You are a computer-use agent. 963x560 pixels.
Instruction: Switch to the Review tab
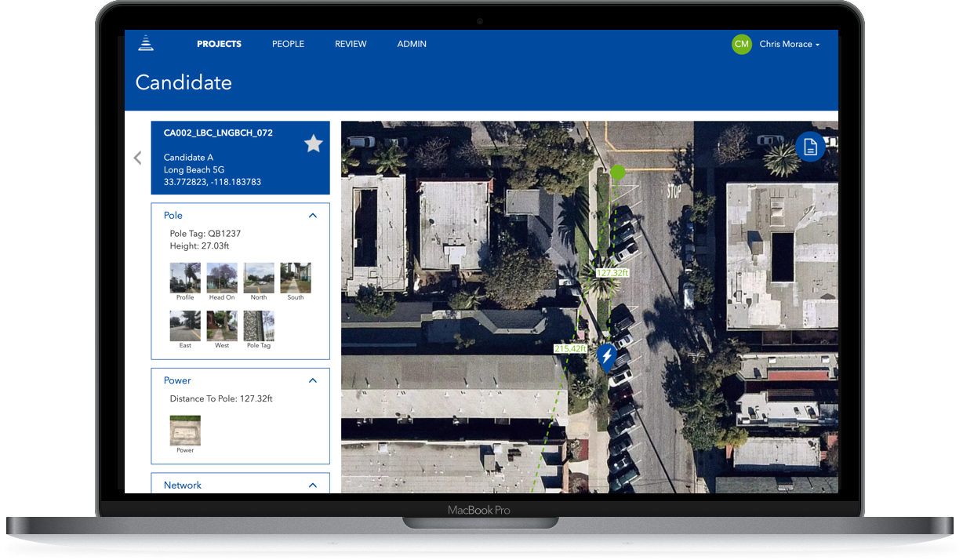pyautogui.click(x=351, y=44)
